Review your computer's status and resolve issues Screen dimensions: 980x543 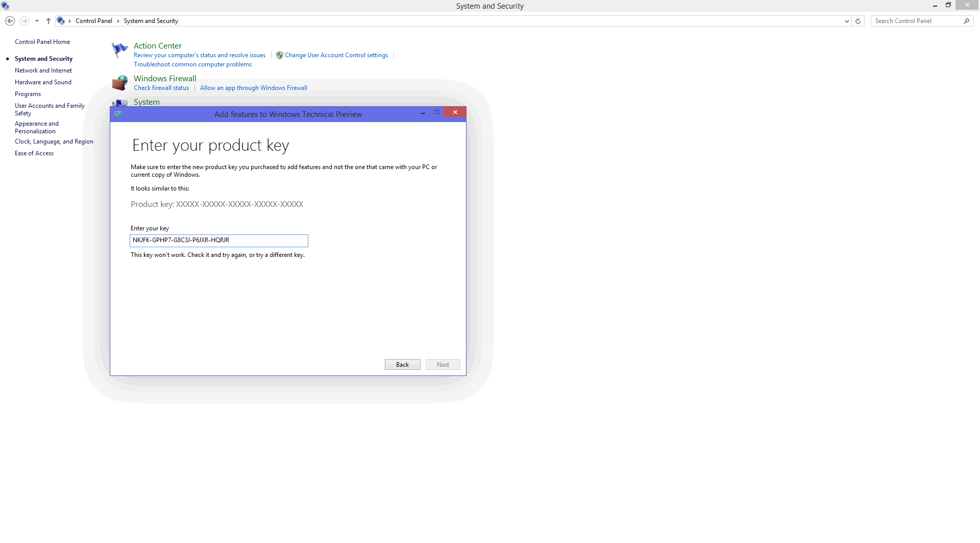[x=200, y=55]
